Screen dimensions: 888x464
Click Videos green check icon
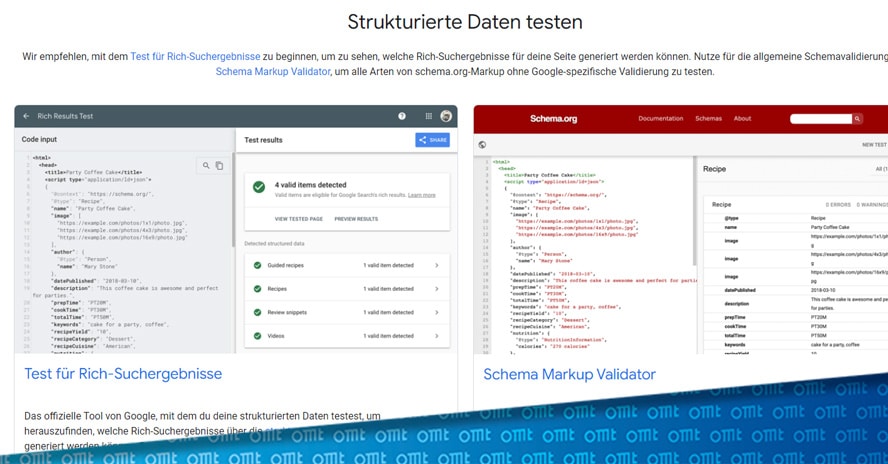[x=258, y=336]
